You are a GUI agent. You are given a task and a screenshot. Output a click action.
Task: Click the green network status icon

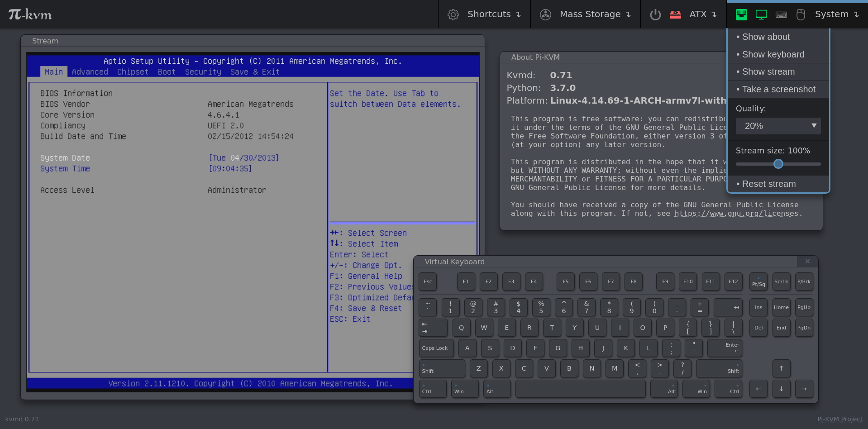pyautogui.click(x=741, y=14)
